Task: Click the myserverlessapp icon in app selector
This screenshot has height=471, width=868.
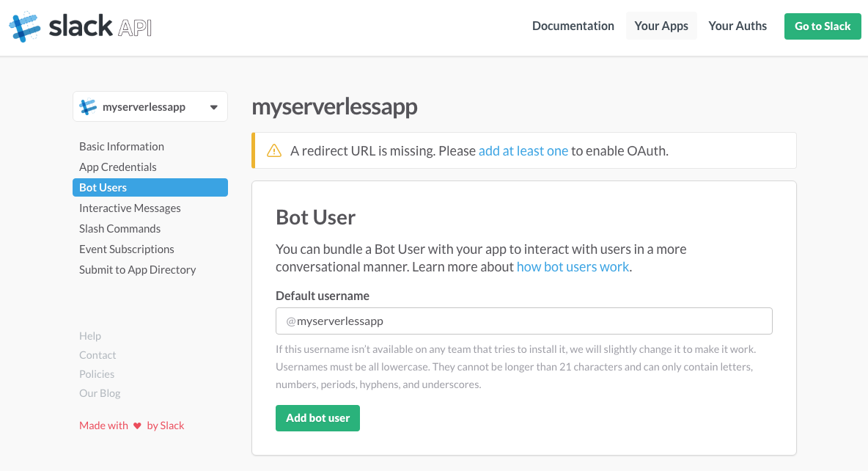Action: point(88,106)
